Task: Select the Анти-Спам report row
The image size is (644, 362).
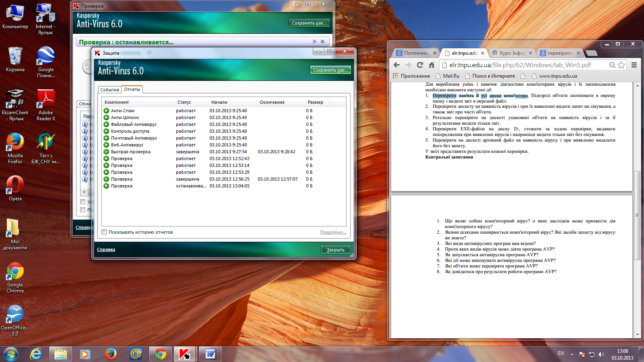Action: 224,111
